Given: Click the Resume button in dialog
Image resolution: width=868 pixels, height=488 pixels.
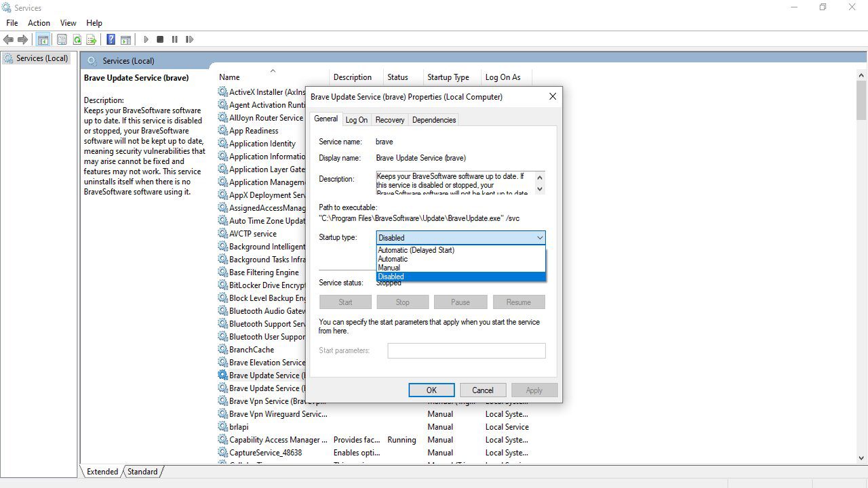Looking at the screenshot, I should (519, 302).
